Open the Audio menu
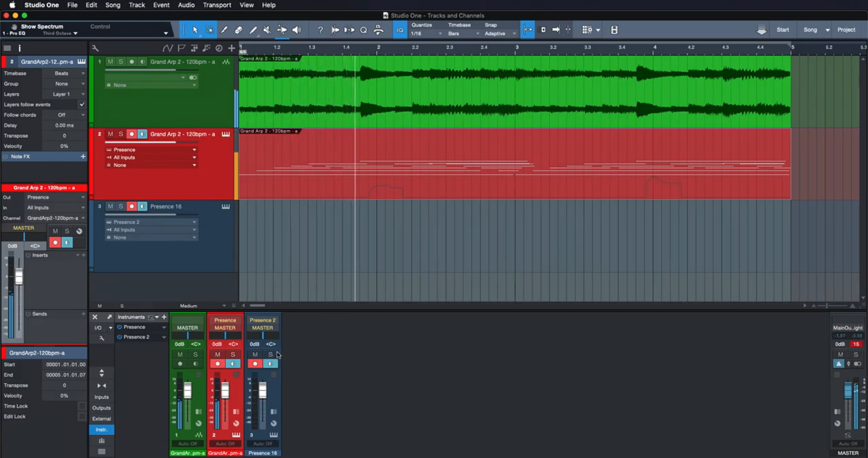The image size is (868, 458). point(186,5)
